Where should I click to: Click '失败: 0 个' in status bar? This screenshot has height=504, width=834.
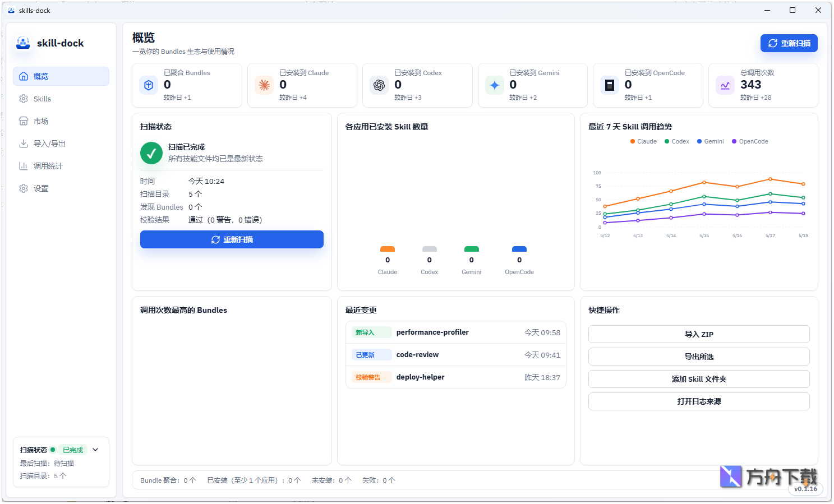click(x=379, y=480)
